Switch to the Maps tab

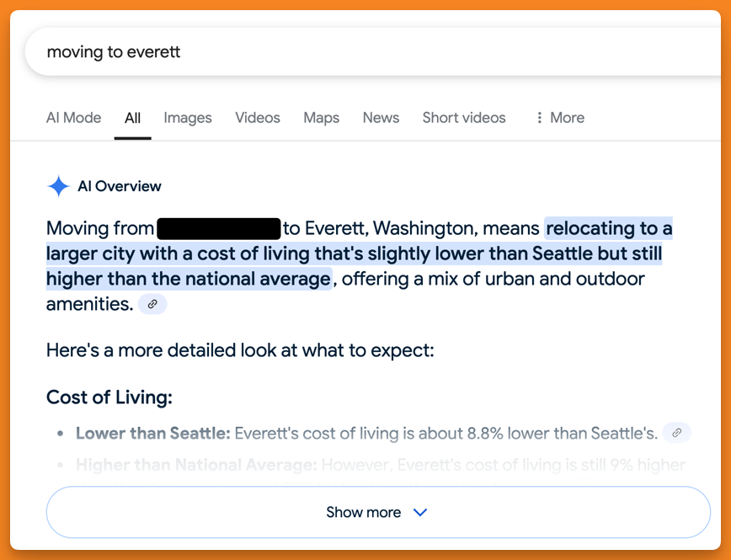coord(321,118)
